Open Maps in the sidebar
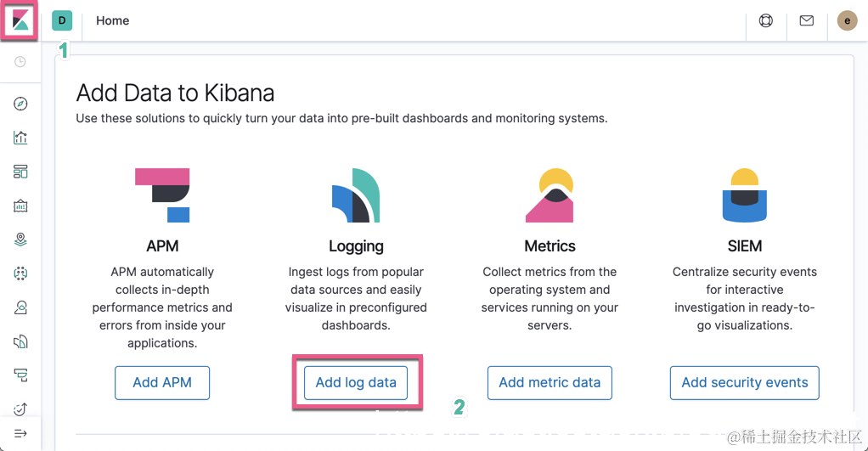 coord(20,240)
